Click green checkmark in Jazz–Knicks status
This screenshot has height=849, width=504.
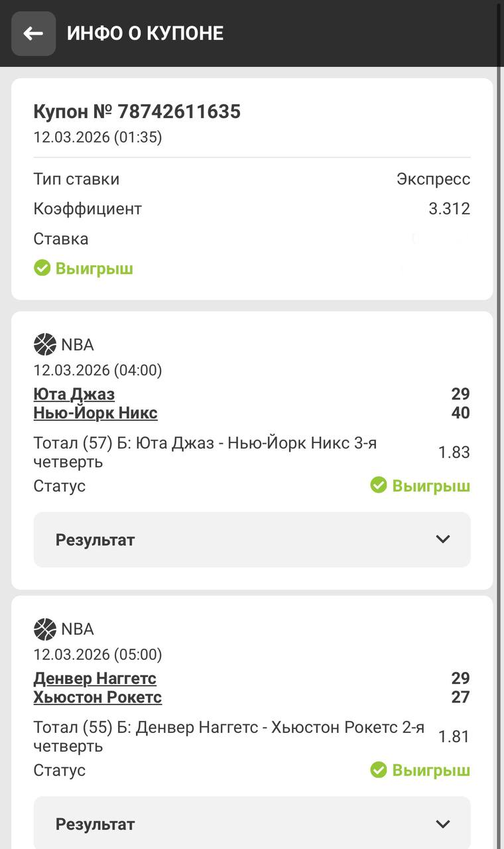[x=379, y=486]
